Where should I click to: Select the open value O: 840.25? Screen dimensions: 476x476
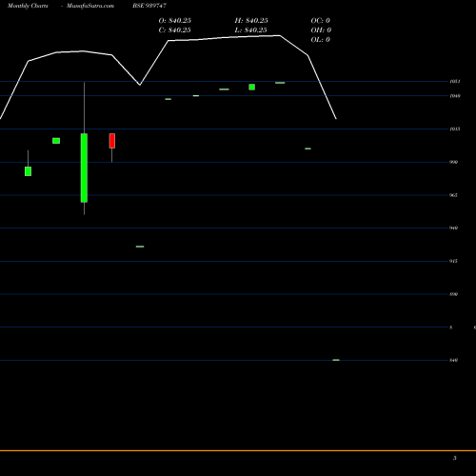[175, 21]
